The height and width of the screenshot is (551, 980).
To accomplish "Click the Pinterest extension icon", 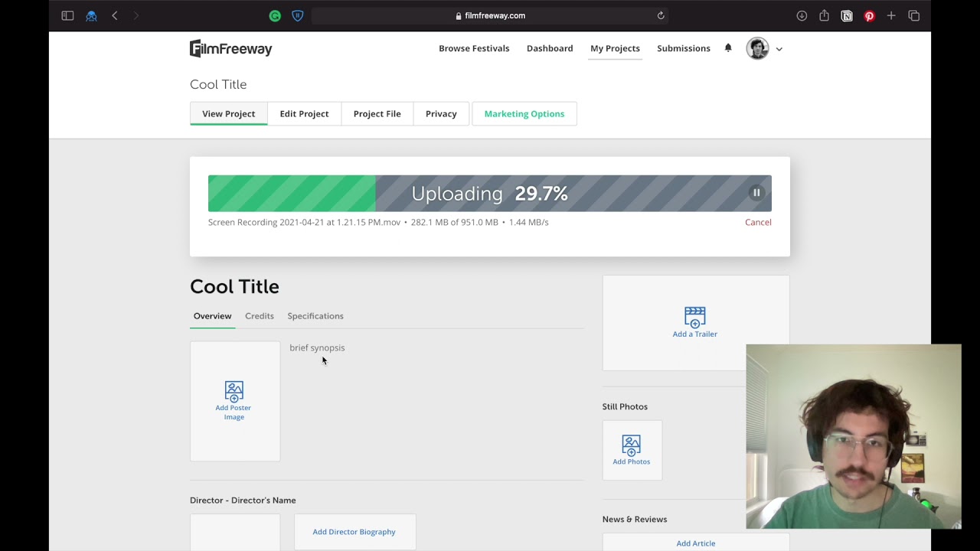I will pyautogui.click(x=869, y=15).
